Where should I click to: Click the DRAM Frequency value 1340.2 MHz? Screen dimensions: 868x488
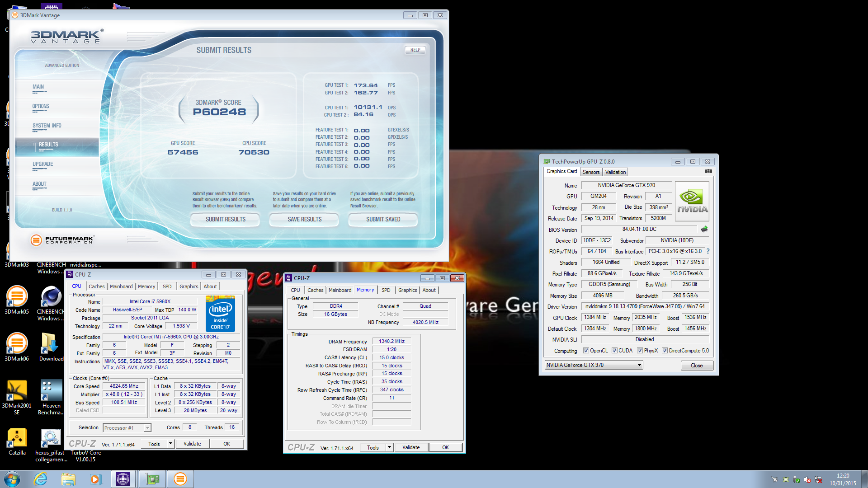[392, 342]
